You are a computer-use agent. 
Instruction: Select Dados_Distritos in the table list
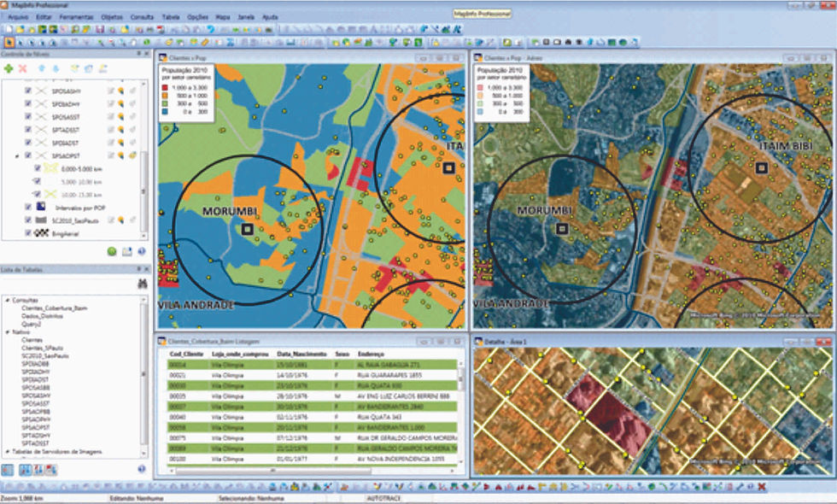pos(42,316)
